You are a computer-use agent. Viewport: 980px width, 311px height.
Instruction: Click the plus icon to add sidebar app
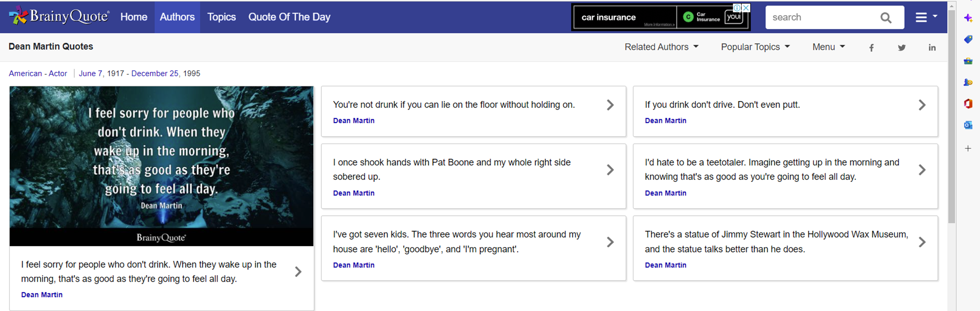pyautogui.click(x=968, y=148)
